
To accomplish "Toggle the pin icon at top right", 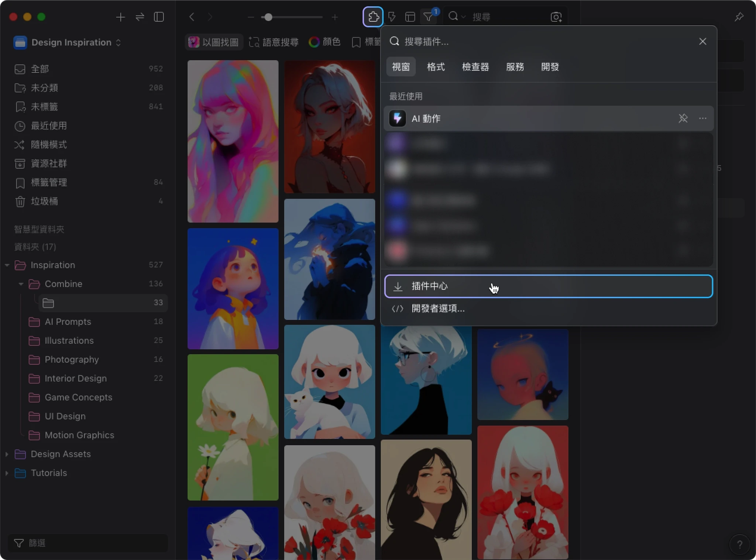I will click(739, 17).
